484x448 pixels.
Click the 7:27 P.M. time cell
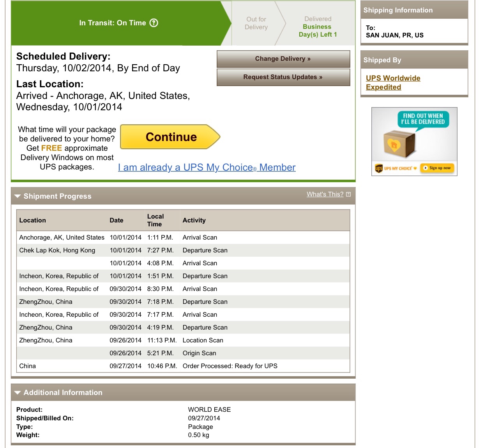point(160,250)
